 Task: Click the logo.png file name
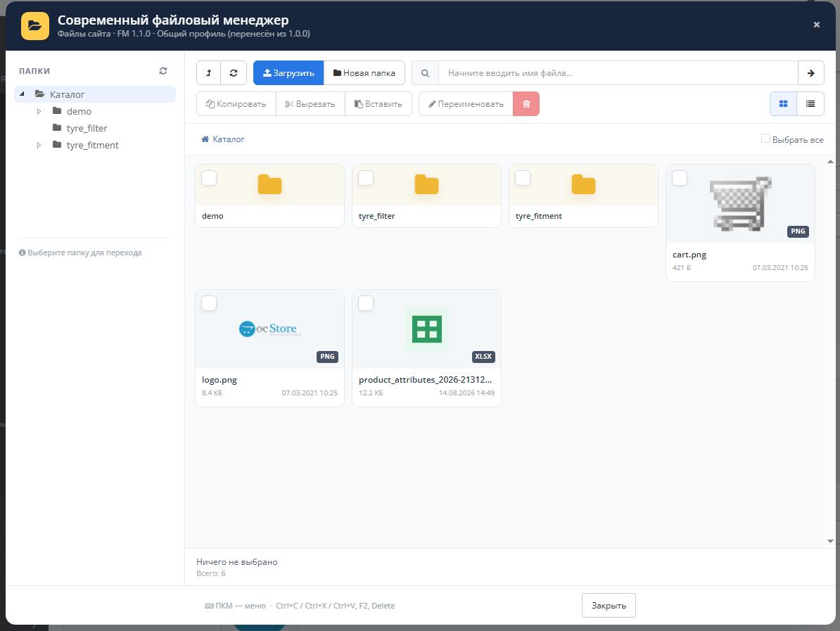pyautogui.click(x=219, y=380)
